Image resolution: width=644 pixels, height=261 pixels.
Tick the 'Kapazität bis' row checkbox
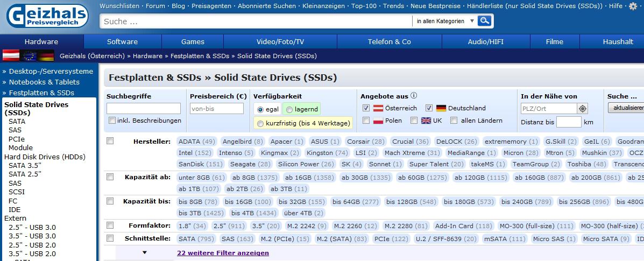click(110, 201)
